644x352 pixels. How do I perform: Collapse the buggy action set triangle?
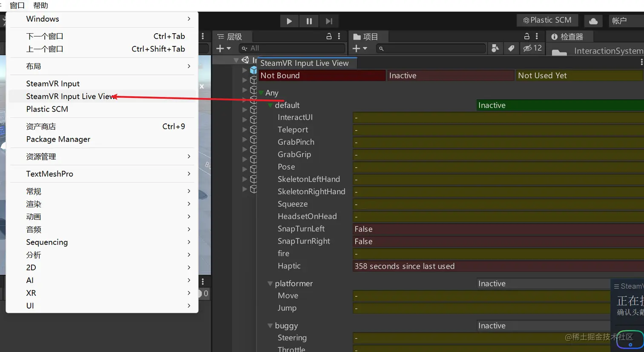point(270,326)
